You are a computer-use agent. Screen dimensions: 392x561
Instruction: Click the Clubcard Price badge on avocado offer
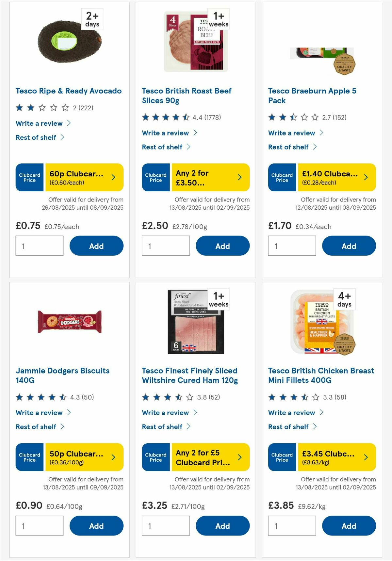pos(29,177)
